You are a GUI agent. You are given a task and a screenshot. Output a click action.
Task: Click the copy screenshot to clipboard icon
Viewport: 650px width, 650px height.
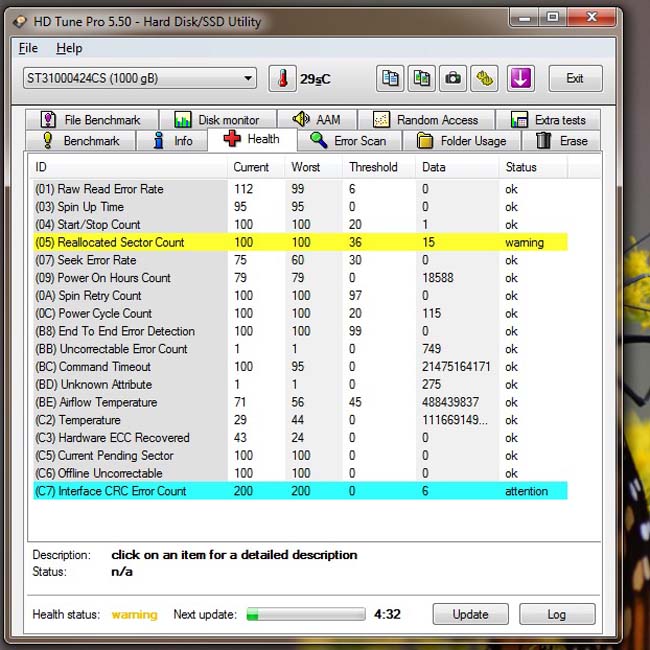point(421,78)
